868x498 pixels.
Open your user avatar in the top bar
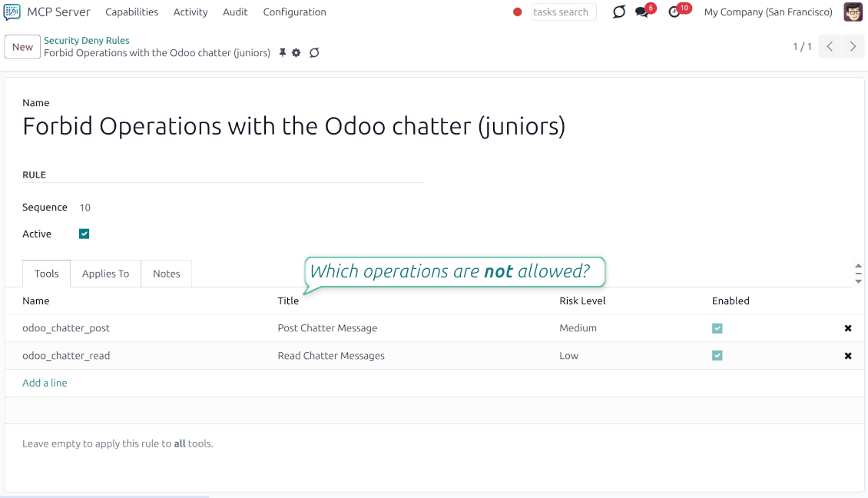[853, 12]
